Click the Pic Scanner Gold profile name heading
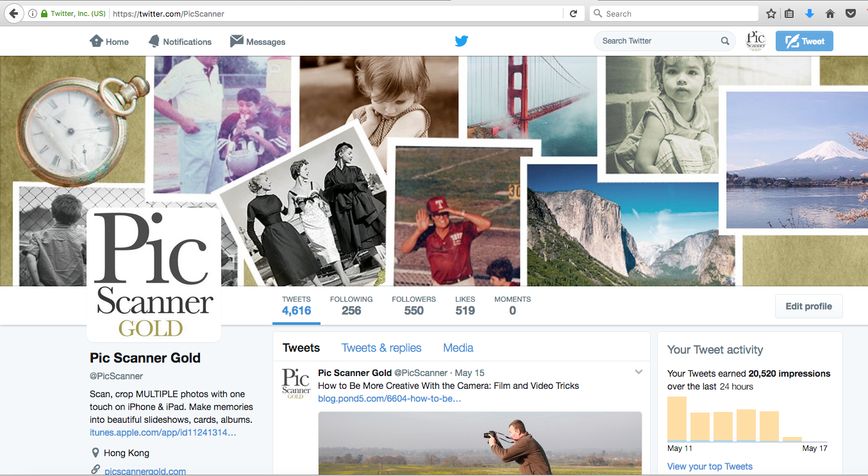The width and height of the screenshot is (868, 476). click(x=145, y=358)
